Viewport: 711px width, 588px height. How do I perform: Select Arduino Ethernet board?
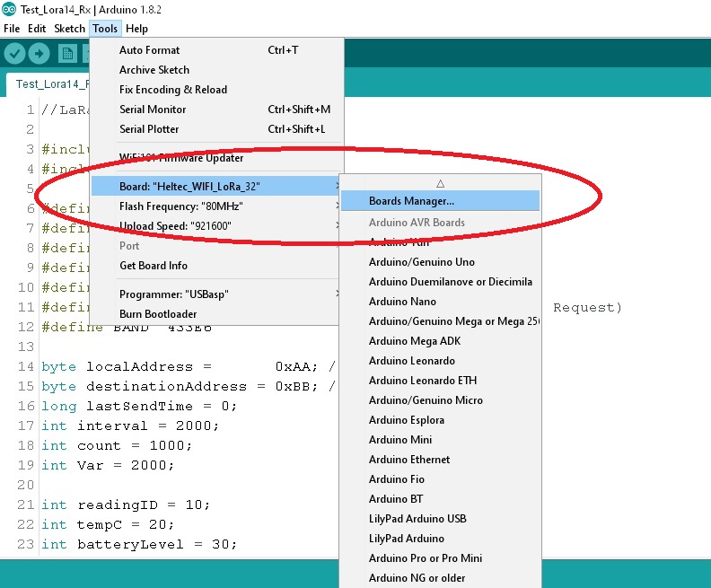pos(440,460)
